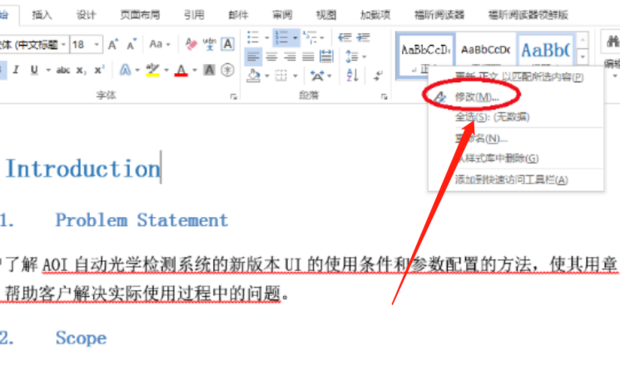Click the Numbering list icon

282,38
